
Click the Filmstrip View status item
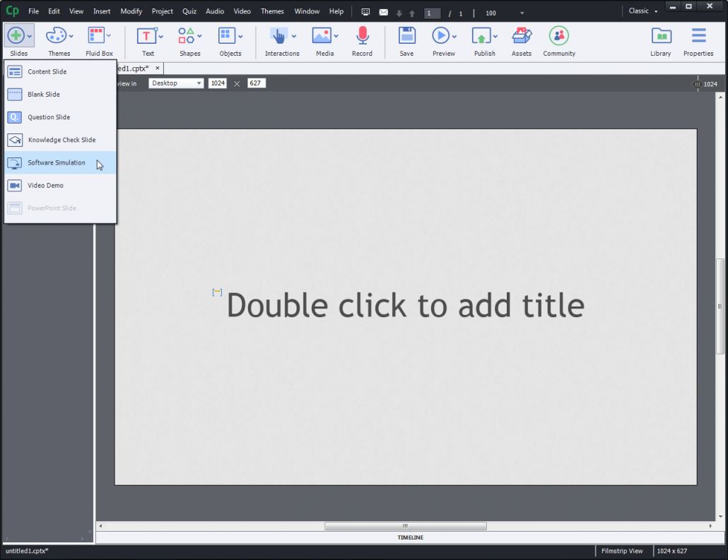point(623,551)
